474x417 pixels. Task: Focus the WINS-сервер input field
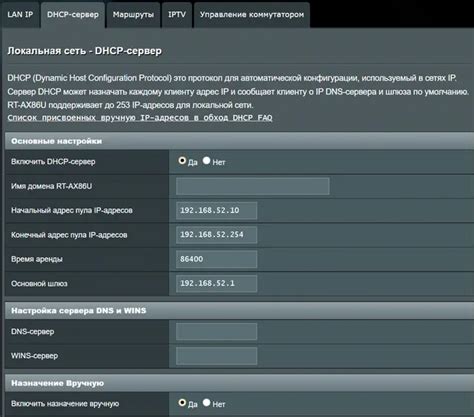[216, 356]
